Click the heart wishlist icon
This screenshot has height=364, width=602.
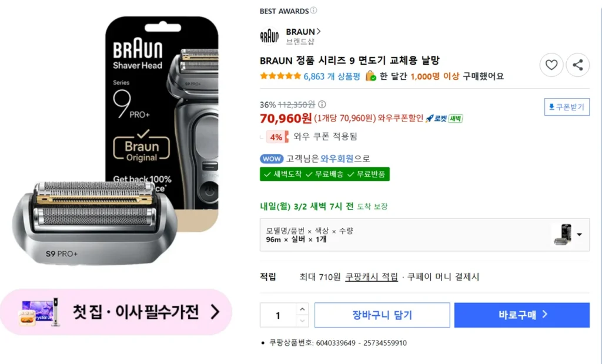551,65
